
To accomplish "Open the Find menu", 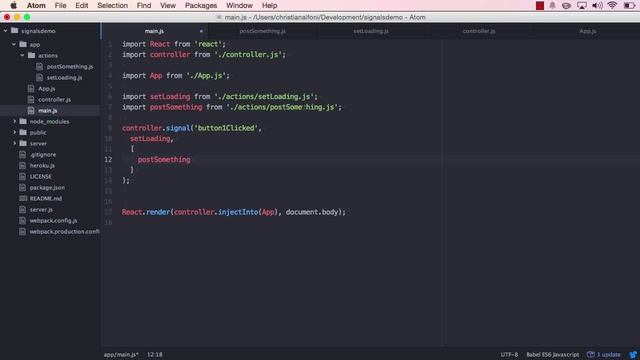I will click(x=144, y=5).
